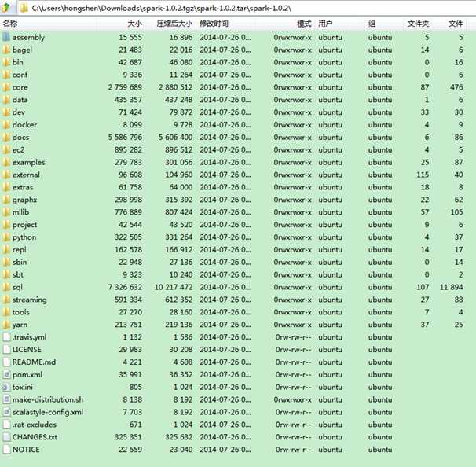Select the LICENSE file name
The width and height of the screenshot is (476, 467).
pos(27,349)
